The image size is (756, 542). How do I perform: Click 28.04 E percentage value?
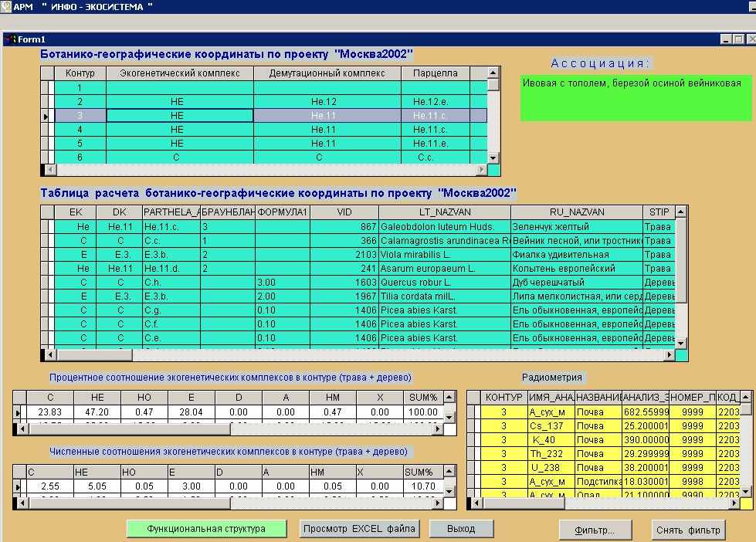191,412
